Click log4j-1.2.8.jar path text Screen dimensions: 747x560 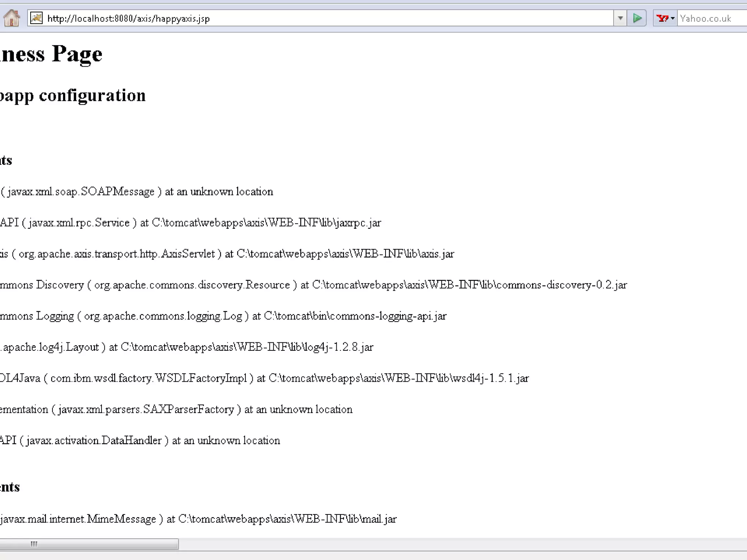(x=247, y=347)
